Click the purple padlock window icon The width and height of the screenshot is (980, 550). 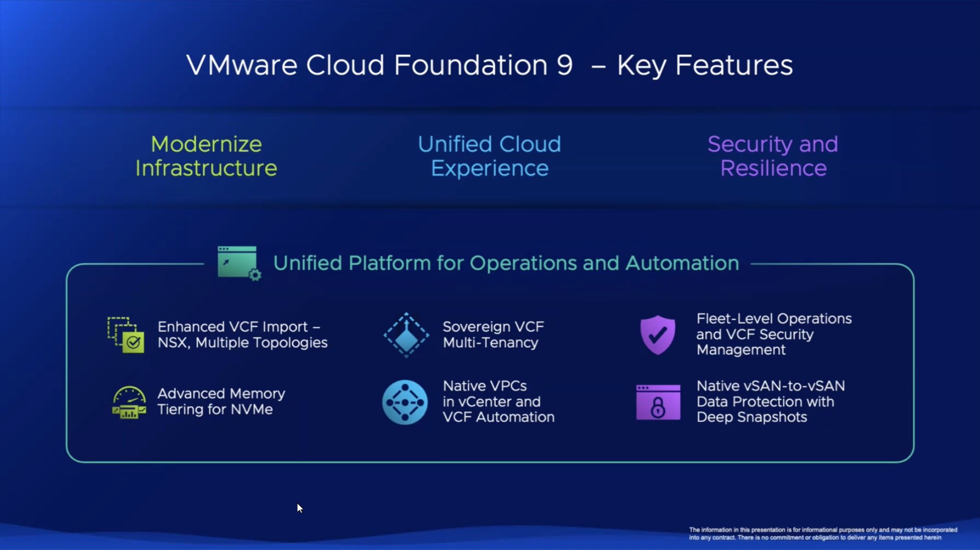658,402
